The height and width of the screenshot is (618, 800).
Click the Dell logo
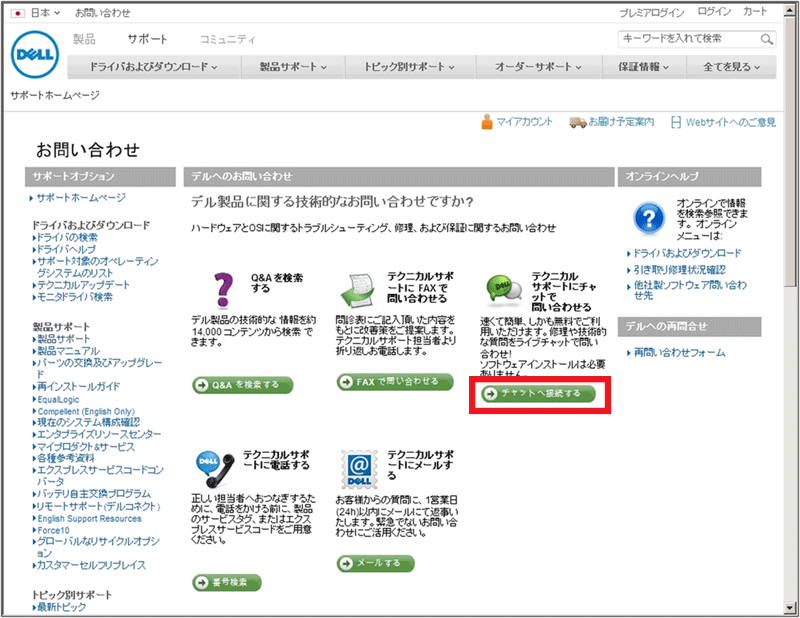coord(36,55)
